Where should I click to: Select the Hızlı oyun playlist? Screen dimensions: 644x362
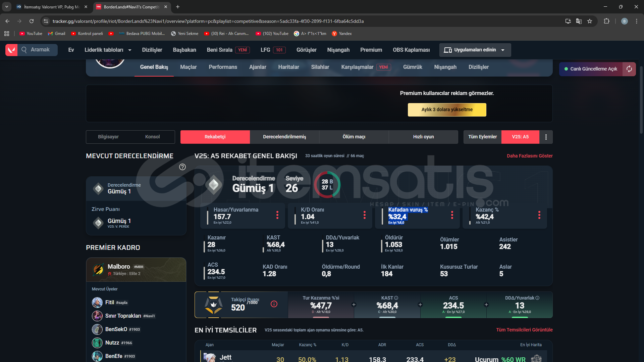pyautogui.click(x=423, y=137)
